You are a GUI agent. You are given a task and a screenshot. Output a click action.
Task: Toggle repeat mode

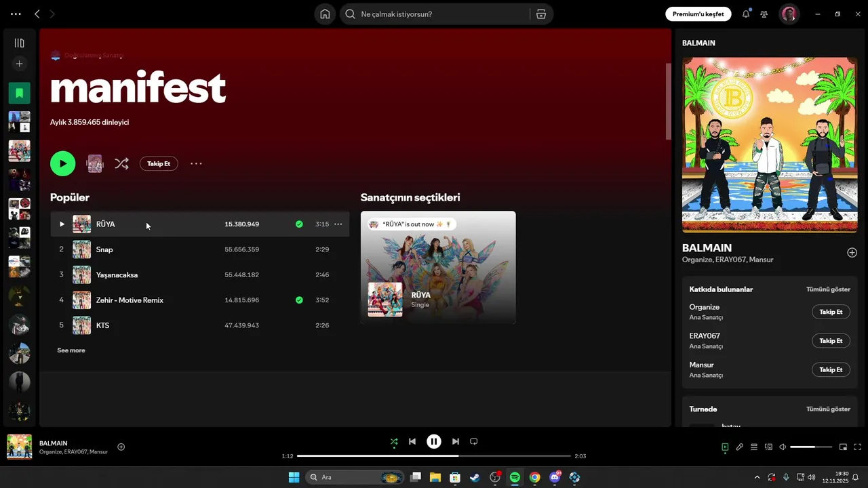tap(474, 442)
